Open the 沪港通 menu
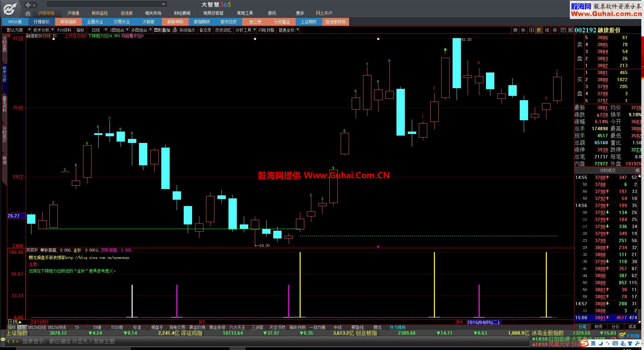This screenshot has height=350, width=644. 73,13
